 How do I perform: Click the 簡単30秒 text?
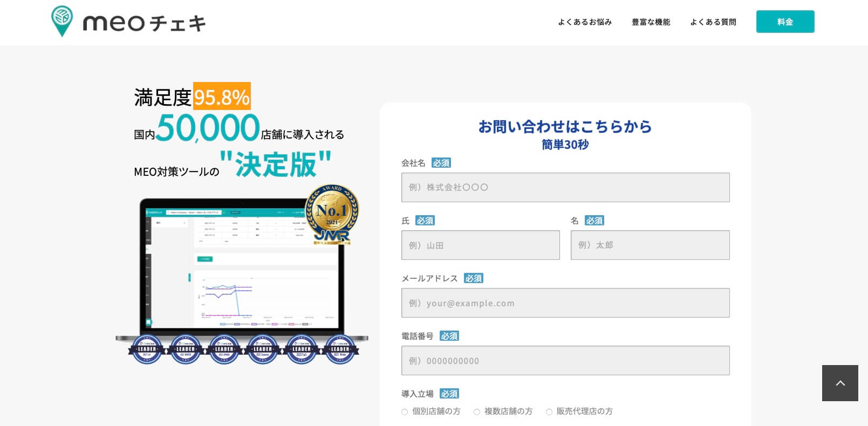565,145
